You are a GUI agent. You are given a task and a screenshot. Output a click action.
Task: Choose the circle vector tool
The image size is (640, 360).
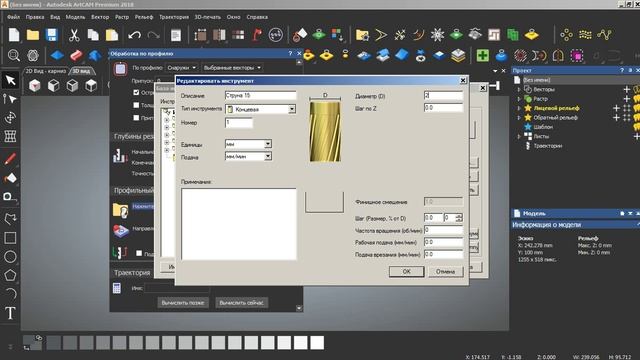10,256
